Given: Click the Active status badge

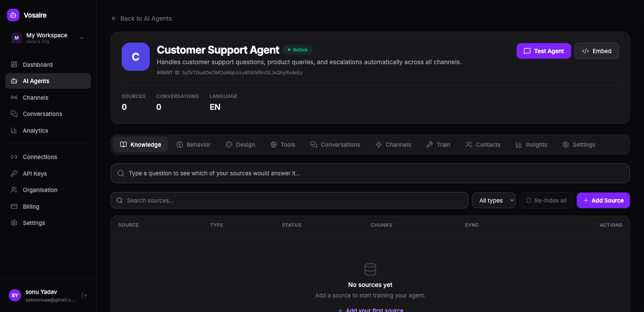Looking at the screenshot, I should point(297,50).
